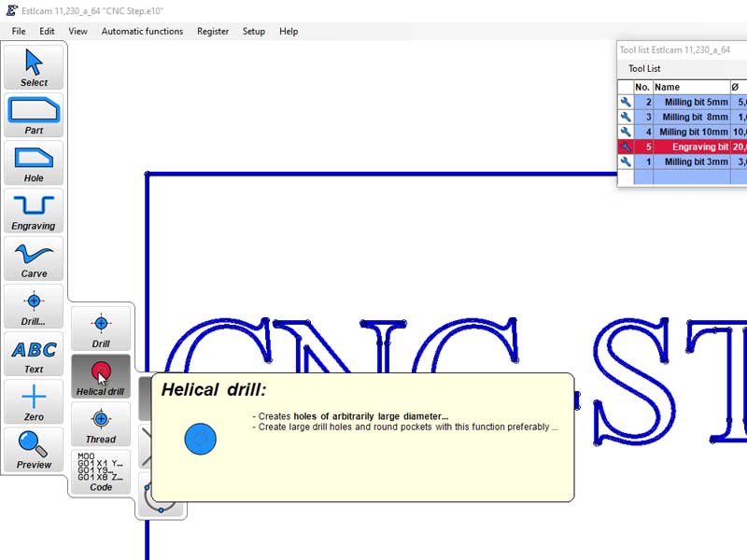The width and height of the screenshot is (747, 560).
Task: Choose the Select arrow tool
Action: 34,67
